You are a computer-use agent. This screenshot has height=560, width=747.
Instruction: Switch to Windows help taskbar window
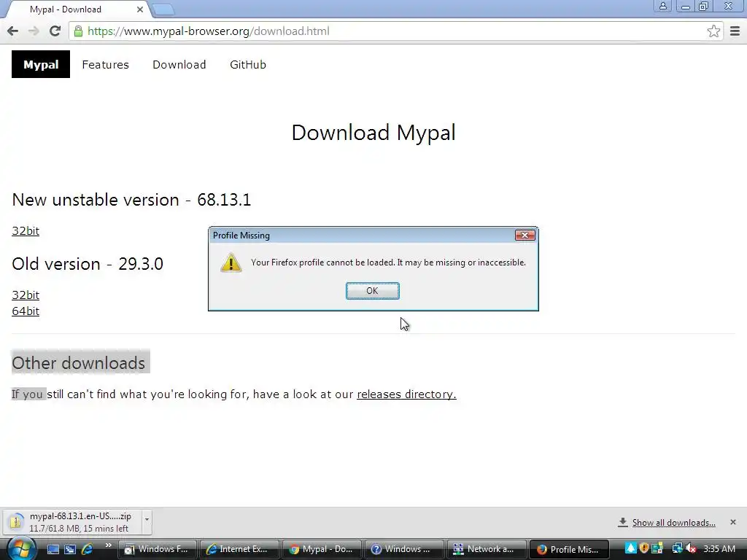tap(403, 550)
